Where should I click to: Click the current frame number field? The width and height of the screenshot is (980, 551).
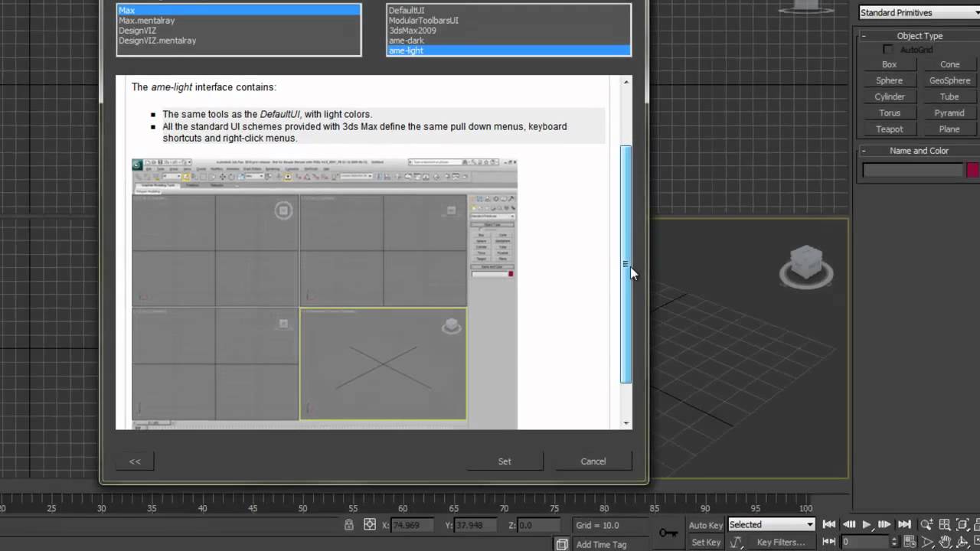(864, 542)
